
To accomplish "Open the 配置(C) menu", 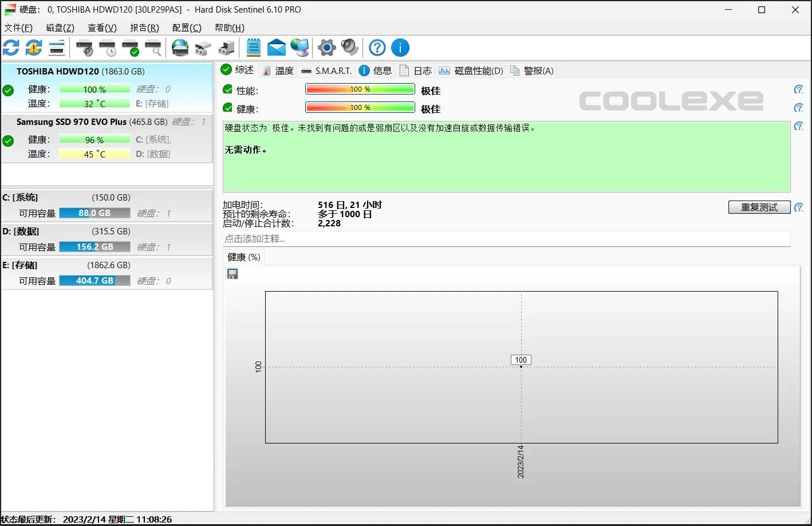I will pyautogui.click(x=187, y=28).
